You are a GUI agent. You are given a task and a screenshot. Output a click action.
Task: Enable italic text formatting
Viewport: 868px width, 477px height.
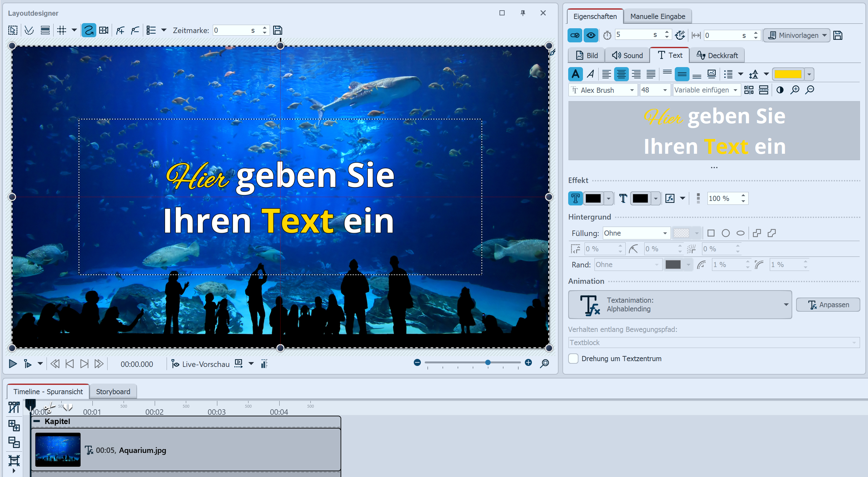point(591,74)
